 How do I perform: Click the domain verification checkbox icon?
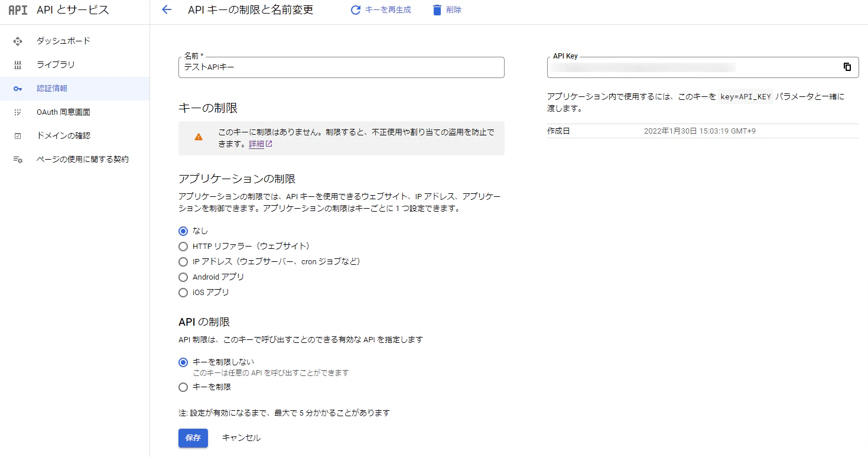click(18, 136)
